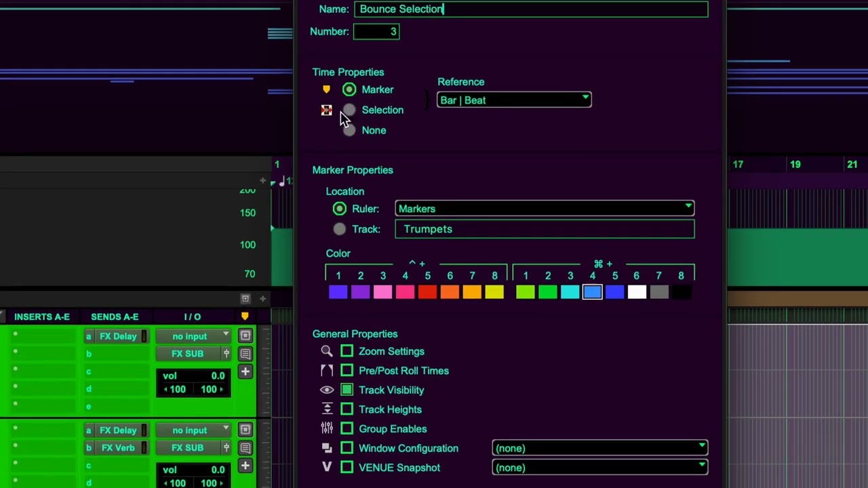Viewport: 868px width, 488px height.
Task: Click the empty send slot b
Action: tap(118, 354)
